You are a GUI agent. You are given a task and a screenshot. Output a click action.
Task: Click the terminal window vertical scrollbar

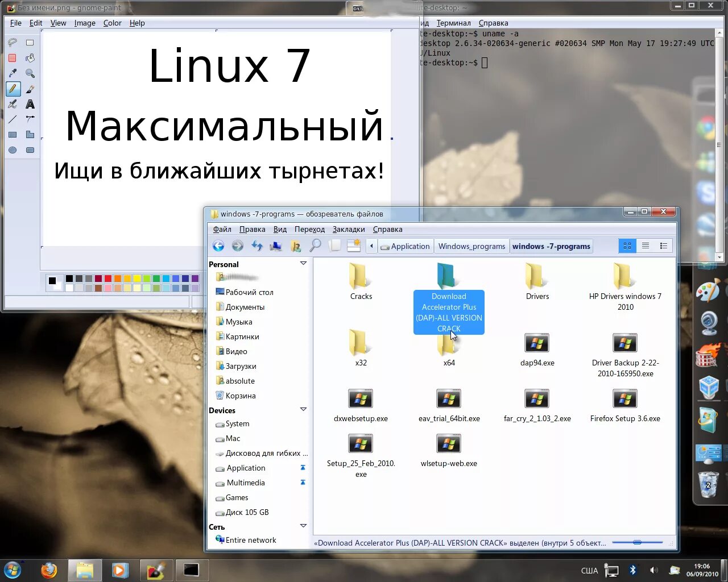pos(719,144)
